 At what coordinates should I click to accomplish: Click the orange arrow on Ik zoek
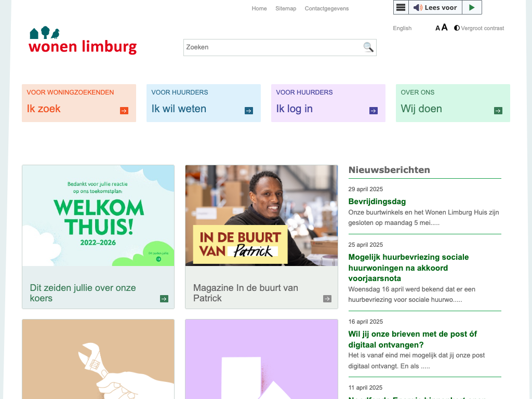tap(124, 111)
